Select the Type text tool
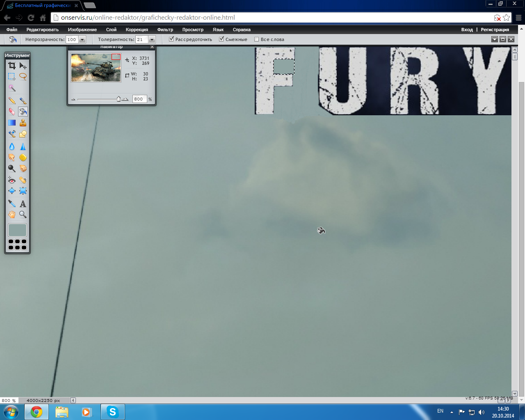Viewport: 525px width, 420px height. coord(23,203)
